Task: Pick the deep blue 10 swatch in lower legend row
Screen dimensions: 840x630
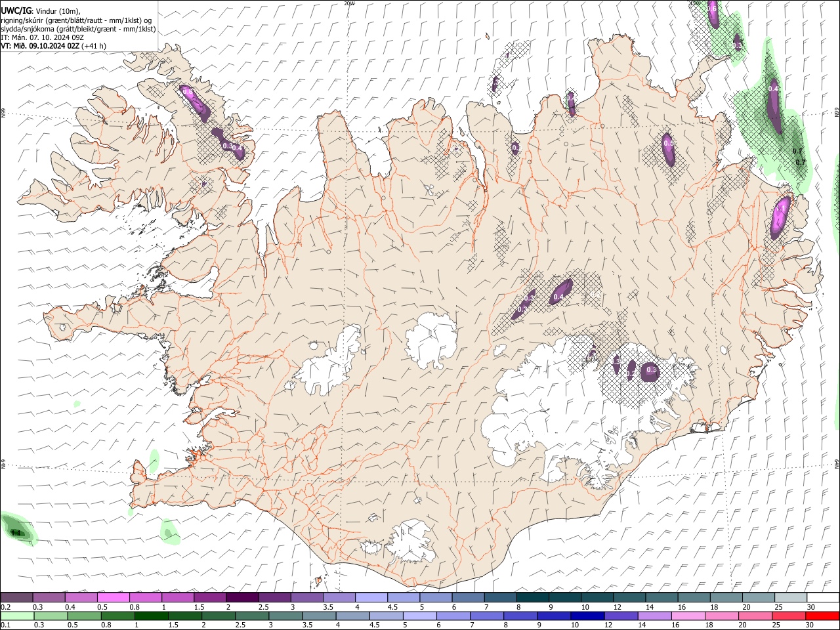Action: (587, 616)
